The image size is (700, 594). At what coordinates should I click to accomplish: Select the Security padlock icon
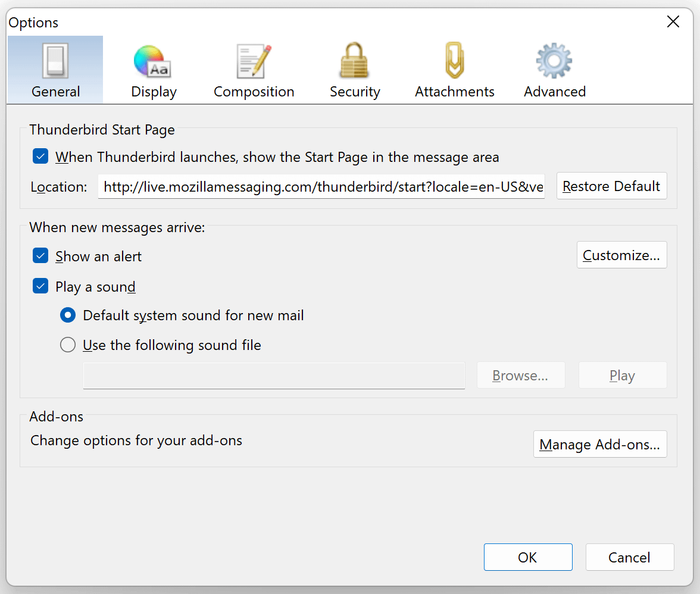(x=355, y=62)
